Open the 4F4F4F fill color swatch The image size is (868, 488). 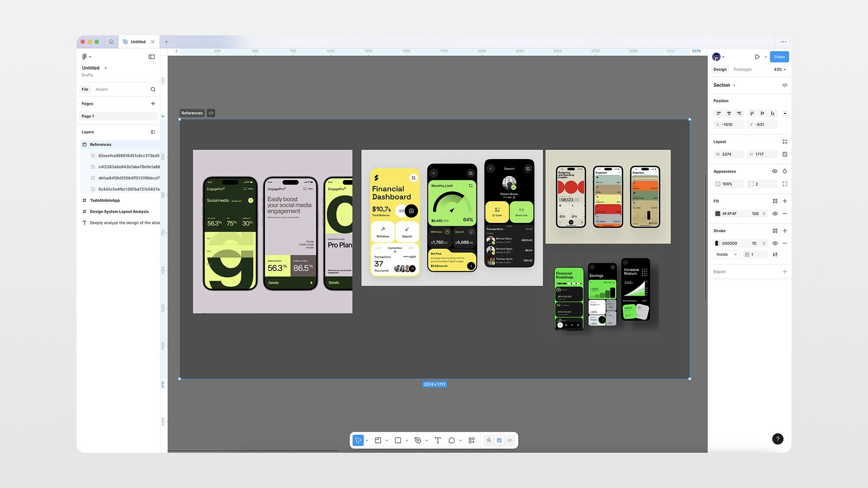[x=717, y=213]
